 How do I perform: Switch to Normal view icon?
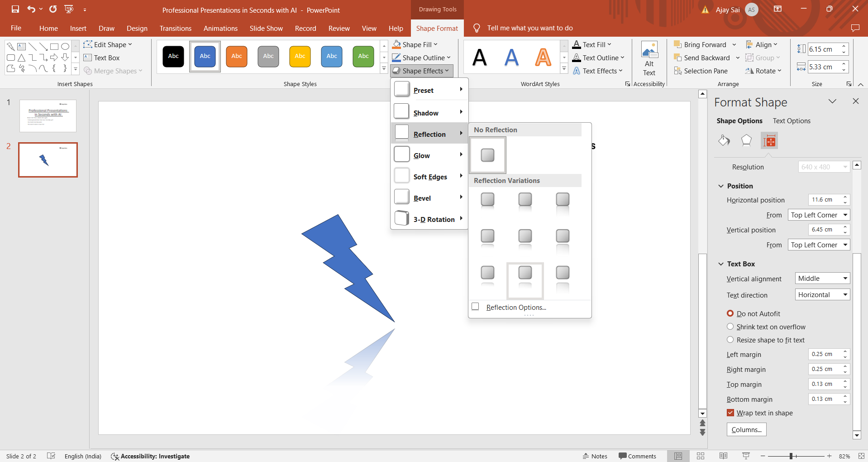pos(678,456)
